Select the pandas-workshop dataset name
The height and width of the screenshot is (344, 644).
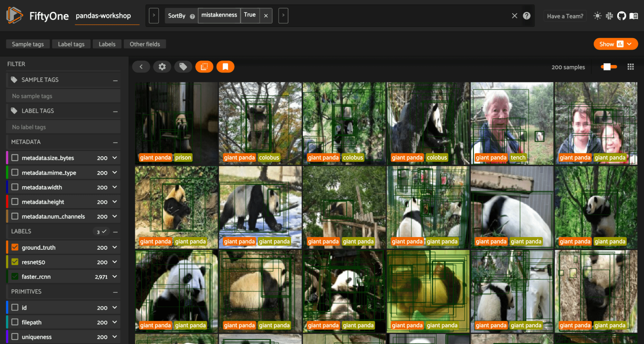click(103, 16)
